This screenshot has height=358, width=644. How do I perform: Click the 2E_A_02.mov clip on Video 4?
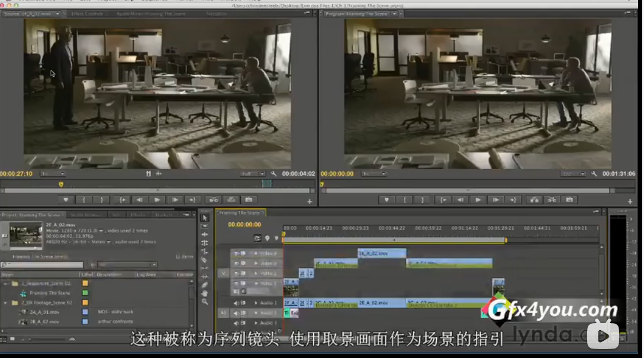pyautogui.click(x=382, y=253)
